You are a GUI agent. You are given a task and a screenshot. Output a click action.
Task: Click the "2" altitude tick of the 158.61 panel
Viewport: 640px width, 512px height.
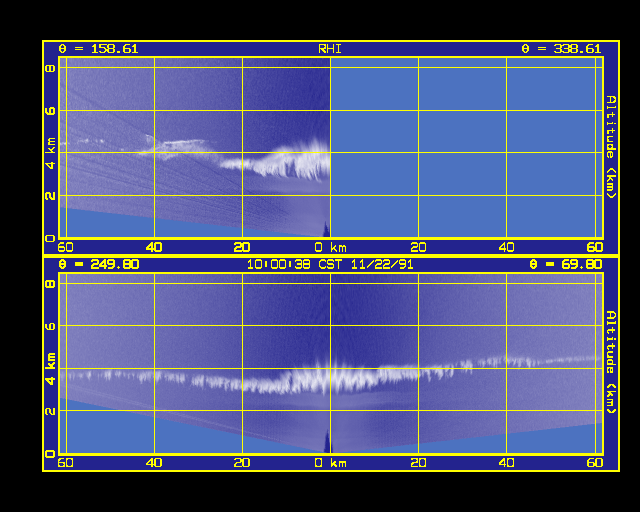(x=50, y=196)
